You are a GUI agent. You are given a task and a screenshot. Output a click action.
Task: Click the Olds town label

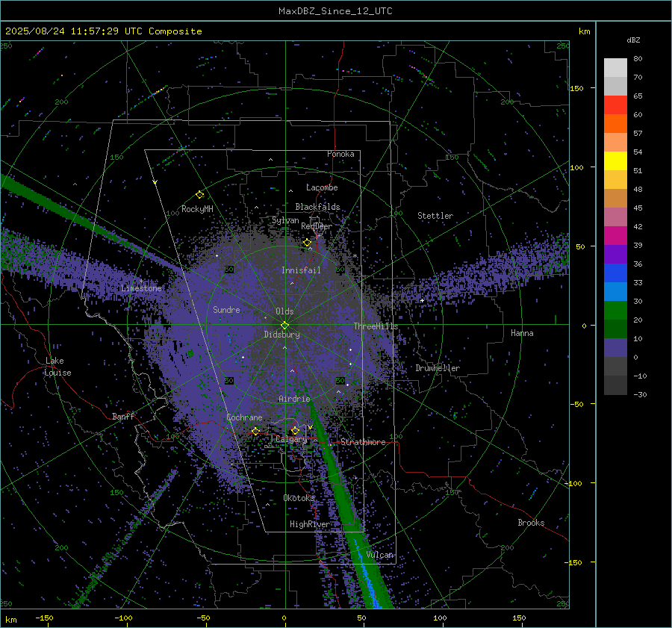[x=284, y=311]
